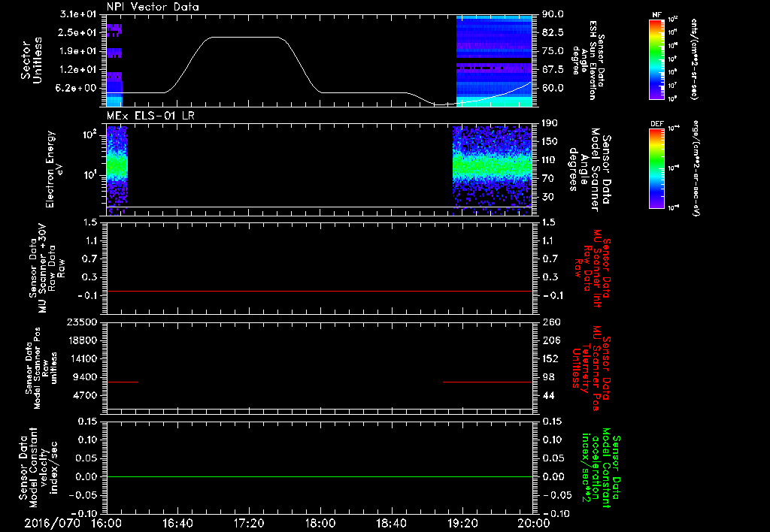Click the "Sector Unitless" axis label
770x532 pixels.
coord(32,60)
